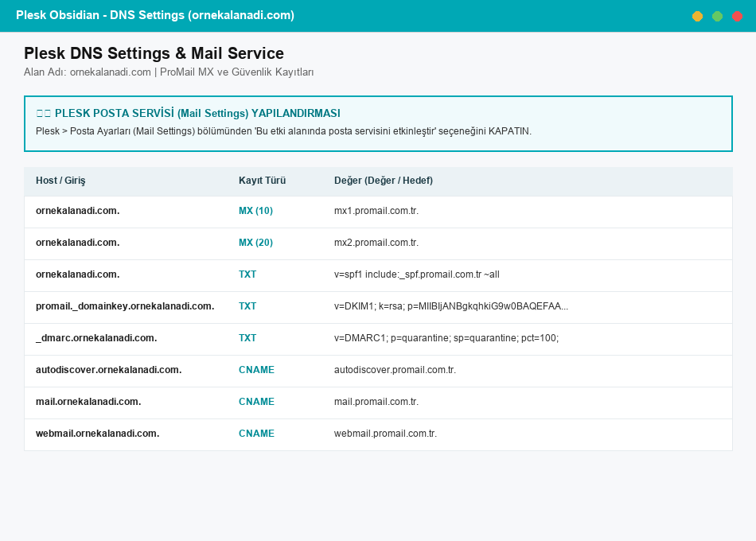Click the window title 'Plesk Obsidian - DNS Settings'
Viewport: 756px width, 541px height.
[154, 15]
